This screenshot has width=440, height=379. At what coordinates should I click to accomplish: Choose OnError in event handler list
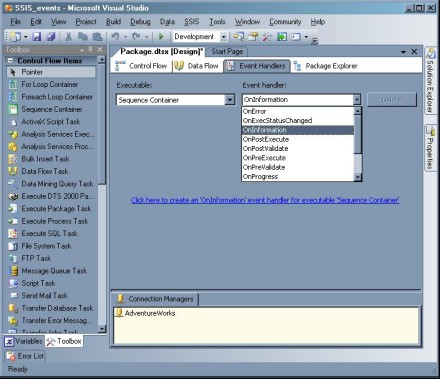click(298, 111)
